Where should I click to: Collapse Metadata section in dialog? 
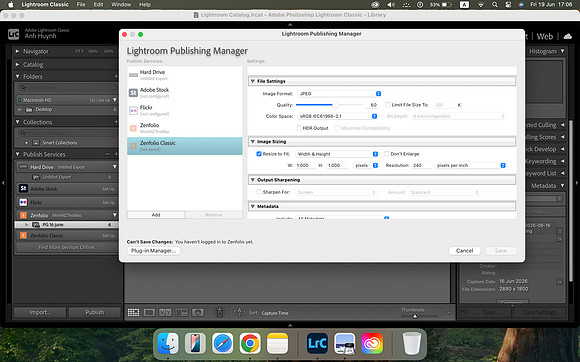(253, 206)
